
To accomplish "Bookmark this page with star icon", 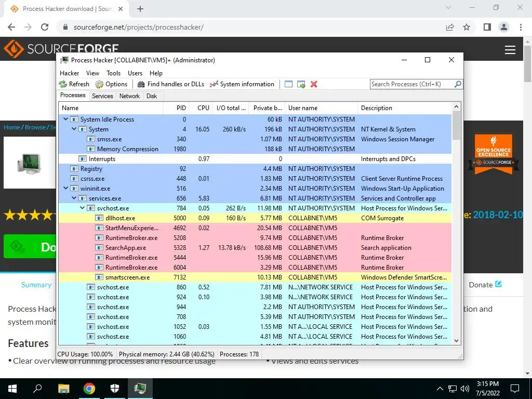I will tap(467, 27).
